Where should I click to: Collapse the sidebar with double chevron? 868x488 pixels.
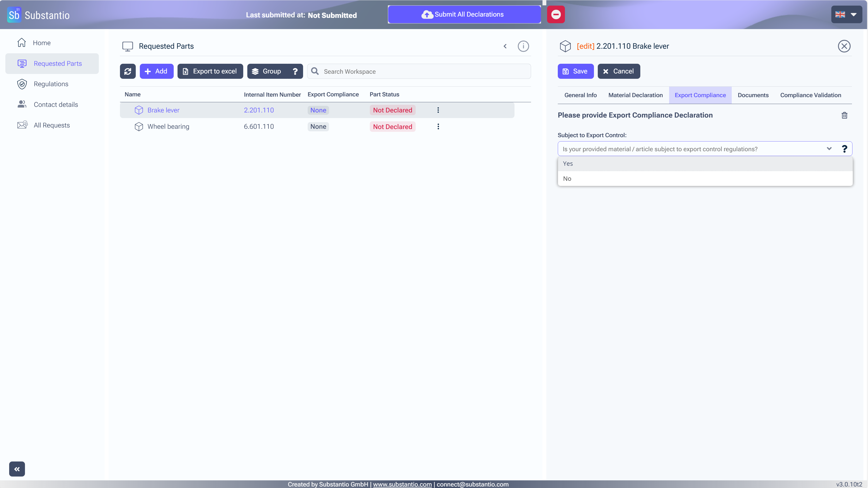click(x=17, y=469)
